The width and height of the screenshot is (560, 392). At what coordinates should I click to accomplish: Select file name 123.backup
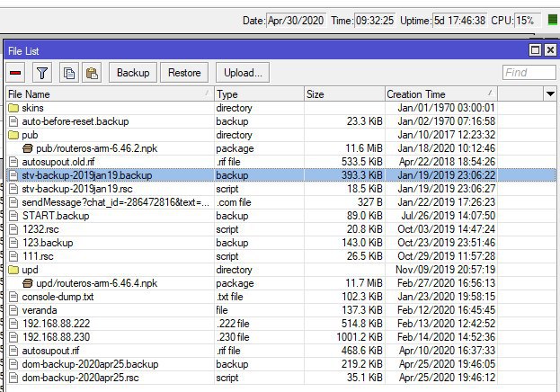(48, 243)
